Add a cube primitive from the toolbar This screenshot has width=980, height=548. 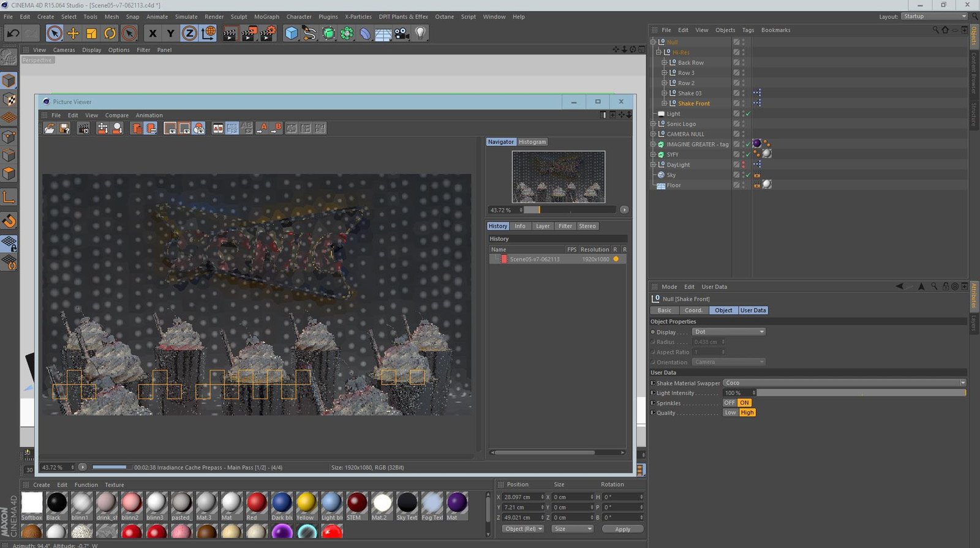(x=292, y=34)
